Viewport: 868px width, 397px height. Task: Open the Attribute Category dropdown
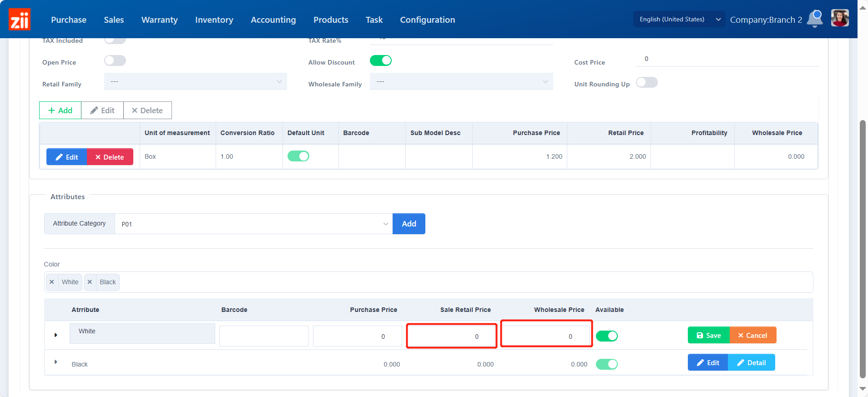point(253,224)
